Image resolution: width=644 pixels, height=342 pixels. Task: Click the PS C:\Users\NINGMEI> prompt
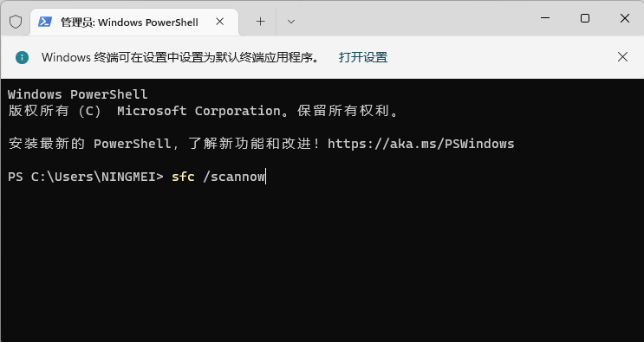point(86,177)
